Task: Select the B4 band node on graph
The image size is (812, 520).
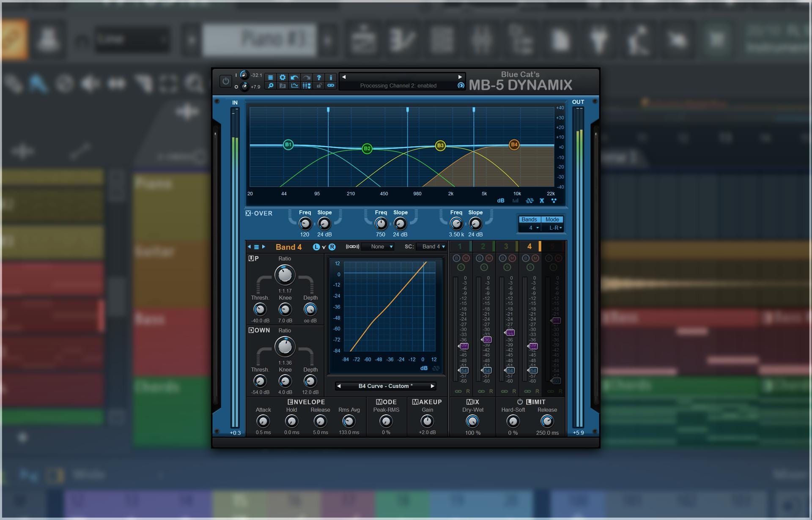Action: click(x=514, y=145)
